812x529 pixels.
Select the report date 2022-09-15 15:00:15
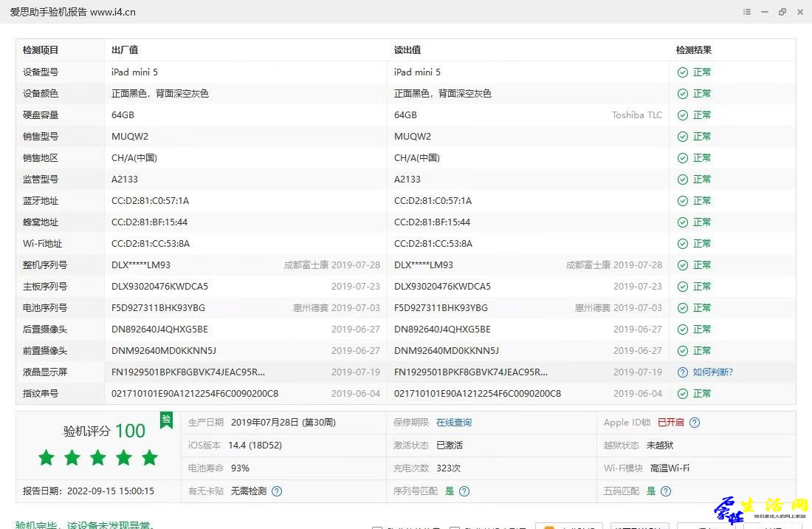click(111, 491)
